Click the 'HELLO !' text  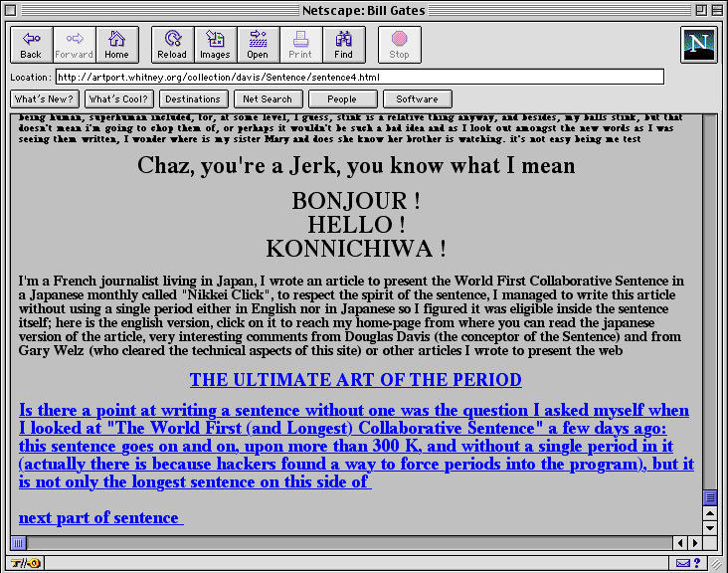coord(356,225)
